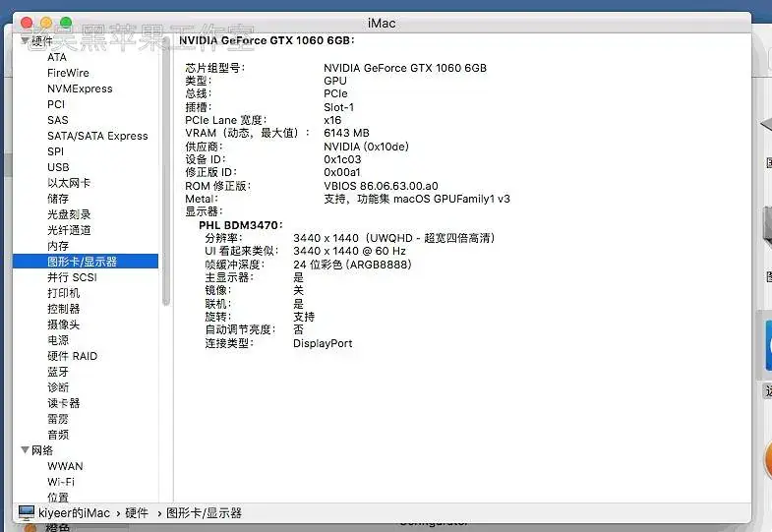This screenshot has width=772, height=532.
Task: Show USB device information
Action: click(58, 167)
